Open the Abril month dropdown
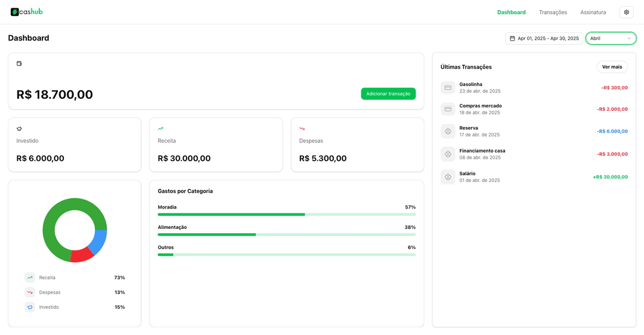Viewport: 644px width, 335px height. tap(611, 38)
